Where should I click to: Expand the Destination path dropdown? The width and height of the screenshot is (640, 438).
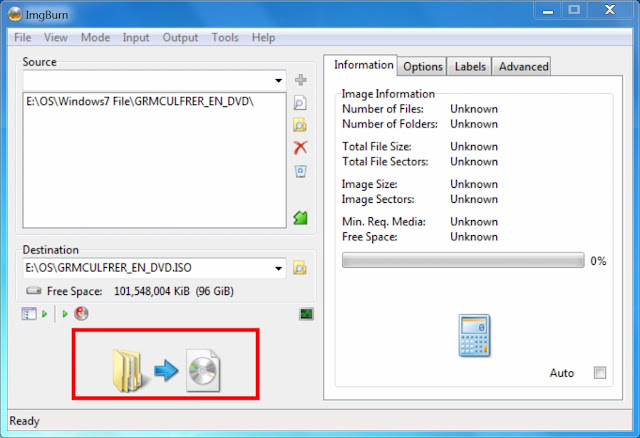point(278,268)
